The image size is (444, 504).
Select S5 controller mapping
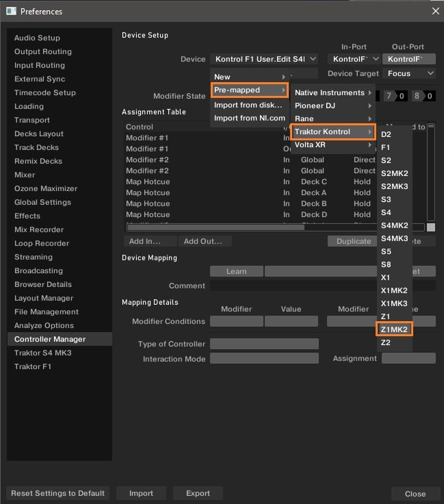tap(395, 251)
